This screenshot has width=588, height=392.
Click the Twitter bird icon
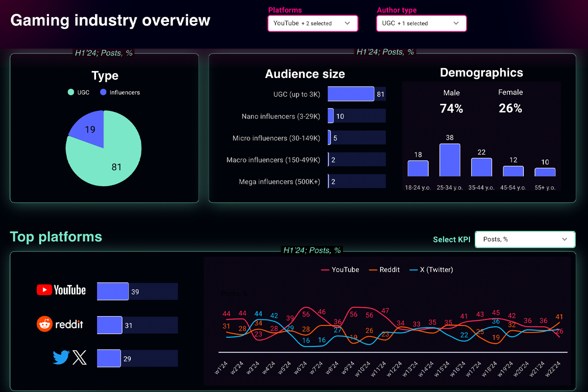coord(61,357)
